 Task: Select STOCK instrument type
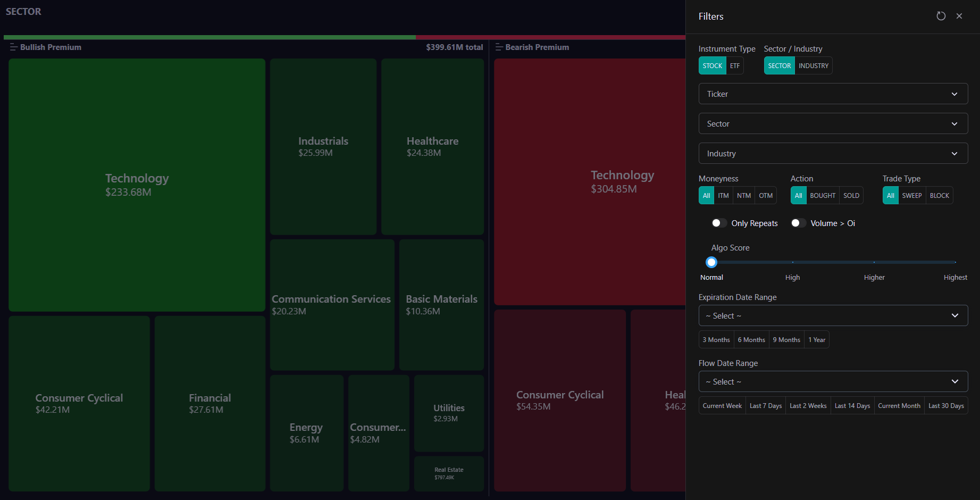point(713,66)
